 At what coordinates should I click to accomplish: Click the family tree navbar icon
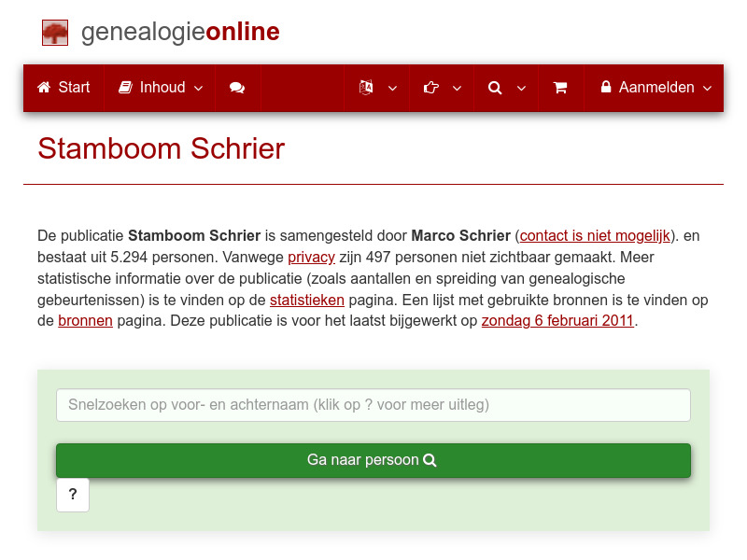coord(367,87)
